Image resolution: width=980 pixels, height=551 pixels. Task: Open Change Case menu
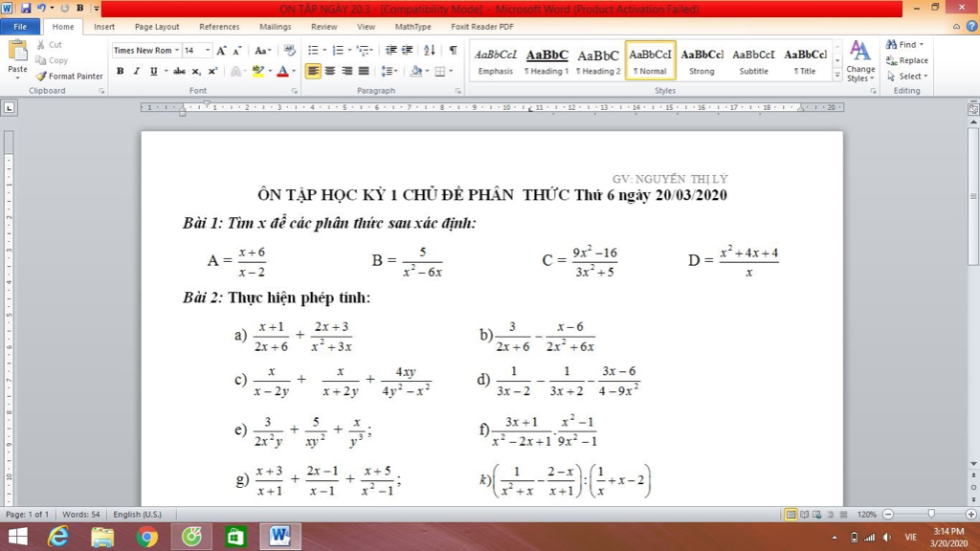pos(262,51)
